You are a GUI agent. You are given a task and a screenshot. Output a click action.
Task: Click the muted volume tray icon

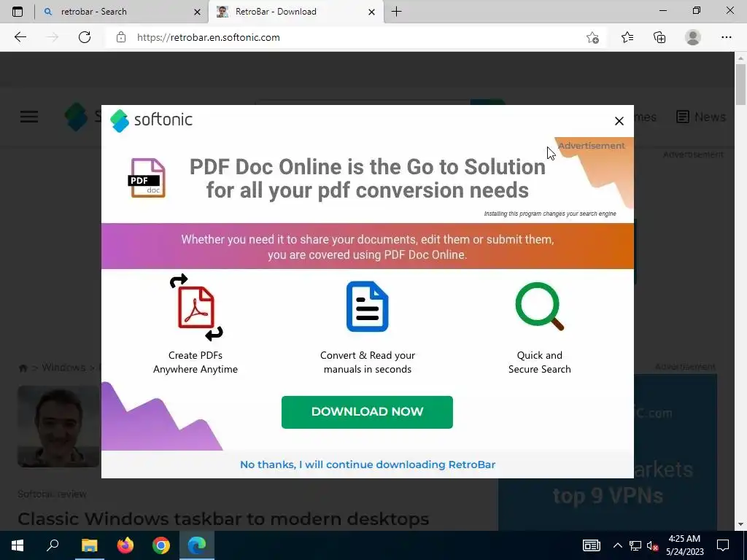652,545
